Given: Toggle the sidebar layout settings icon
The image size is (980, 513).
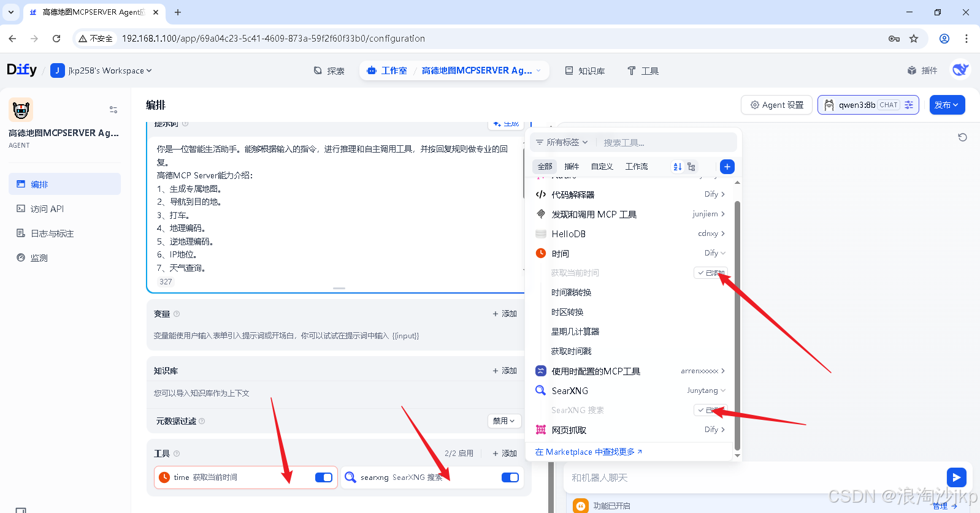Looking at the screenshot, I should click(113, 110).
